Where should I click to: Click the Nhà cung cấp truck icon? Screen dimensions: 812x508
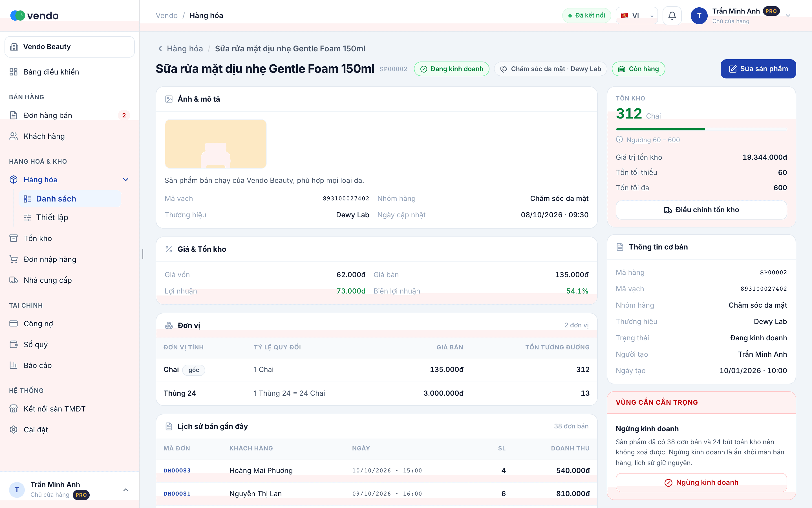tap(14, 280)
